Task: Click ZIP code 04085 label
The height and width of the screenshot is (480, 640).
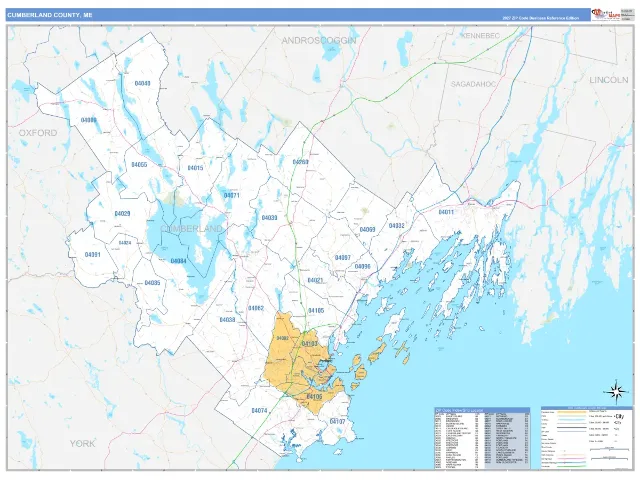Action: coord(152,283)
